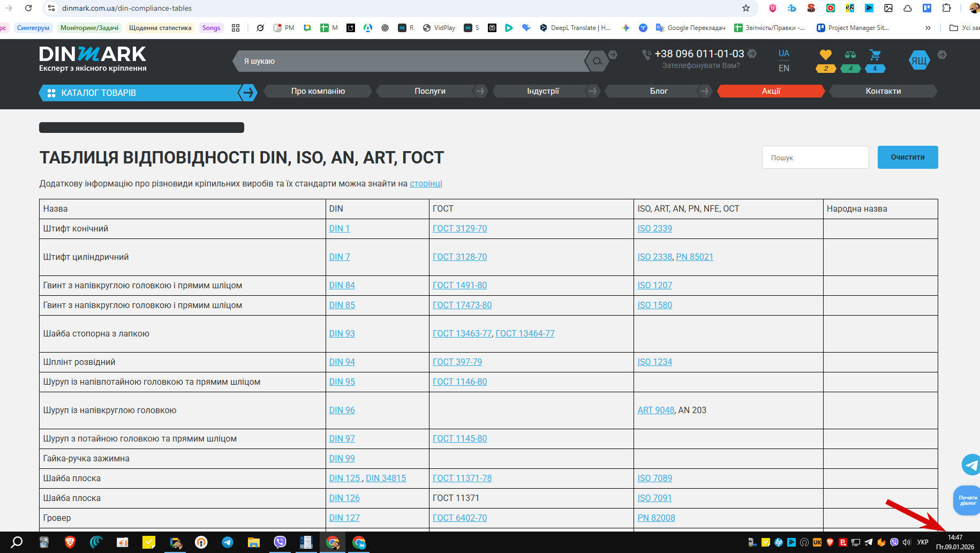
Task: Open the Щоденна статистика bookmark group
Action: point(160,28)
